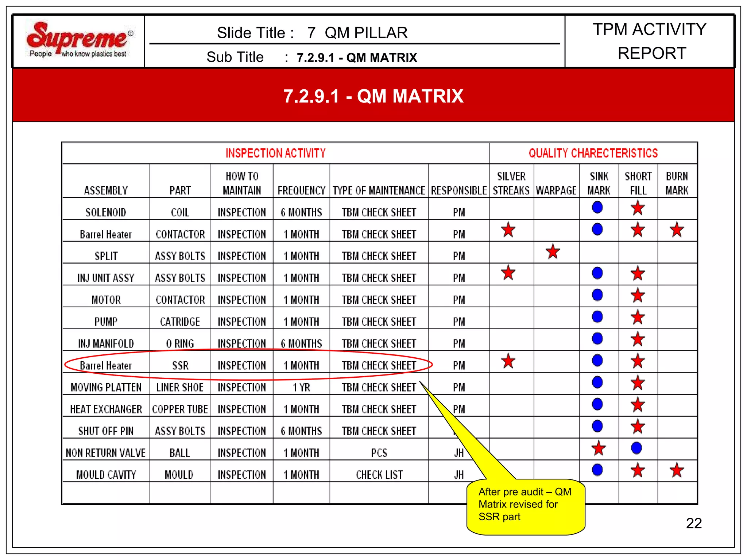Image resolution: width=747 pixels, height=560 pixels.
Task: Click the Silver Streaks star in the SSR row
Action: 508,361
